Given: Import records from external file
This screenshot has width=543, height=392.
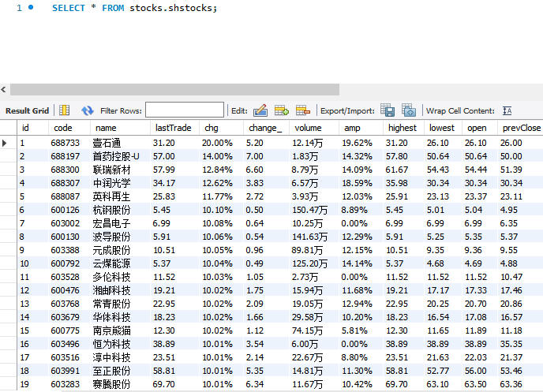Looking at the screenshot, I should click(x=409, y=110).
